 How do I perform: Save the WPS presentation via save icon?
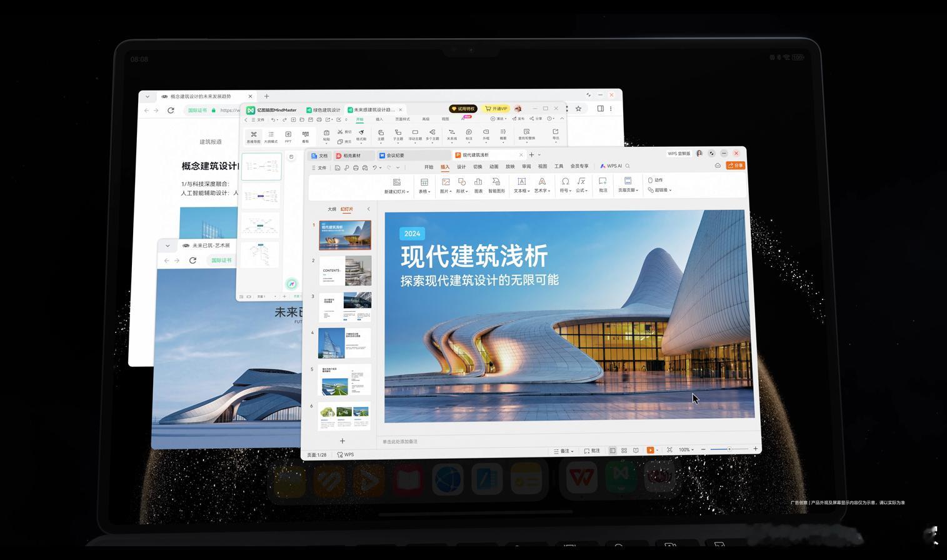pos(338,167)
